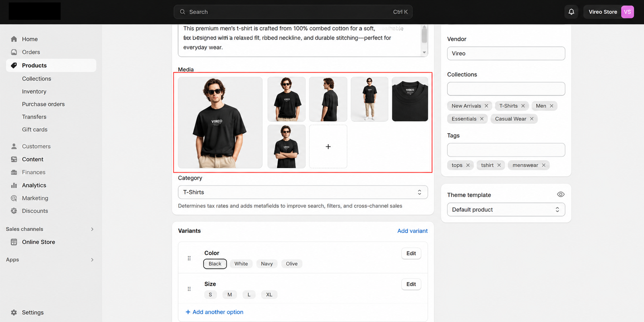Click the Discounts badge icon
Viewport: 644px width, 322px height.
(14, 211)
